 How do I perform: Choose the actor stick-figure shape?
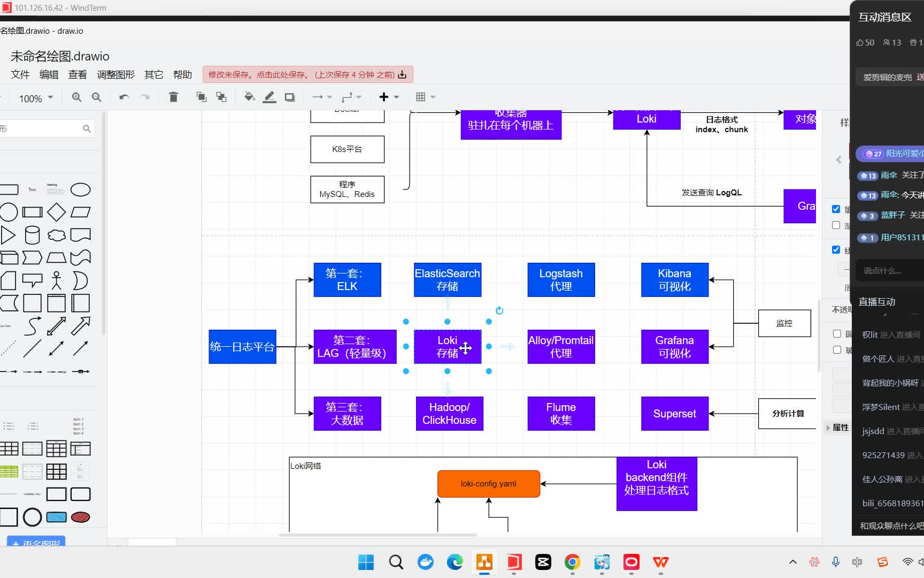click(56, 280)
